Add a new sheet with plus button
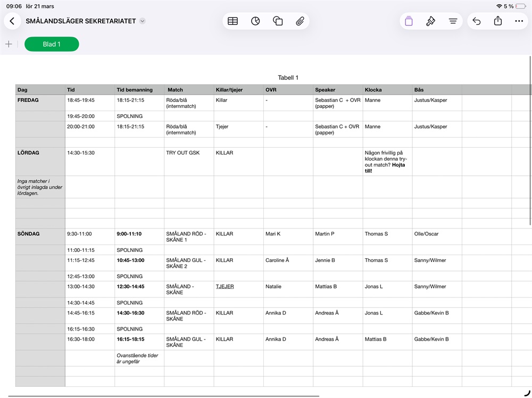Image resolution: width=532 pixels, height=398 pixels. click(x=9, y=44)
